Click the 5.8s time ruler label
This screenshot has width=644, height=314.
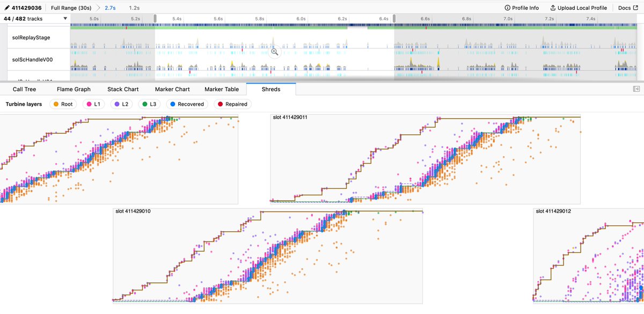[259, 19]
